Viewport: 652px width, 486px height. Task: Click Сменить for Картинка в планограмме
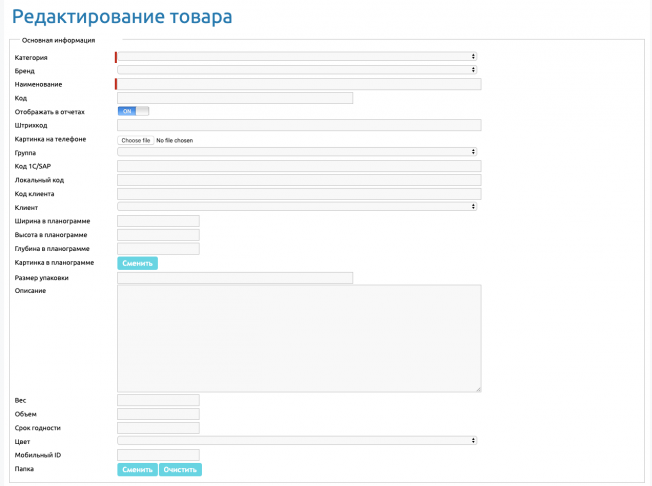click(x=137, y=263)
